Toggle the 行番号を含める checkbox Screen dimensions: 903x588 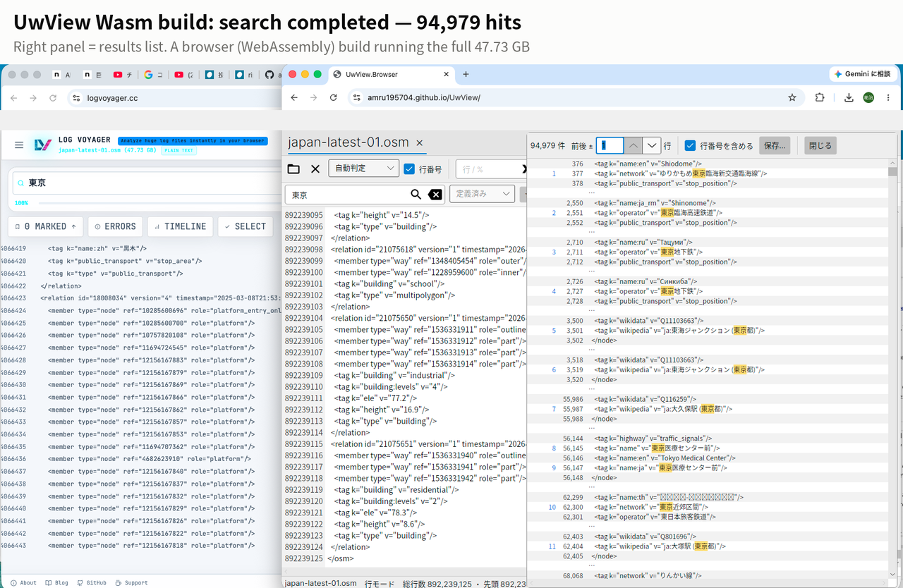(690, 146)
